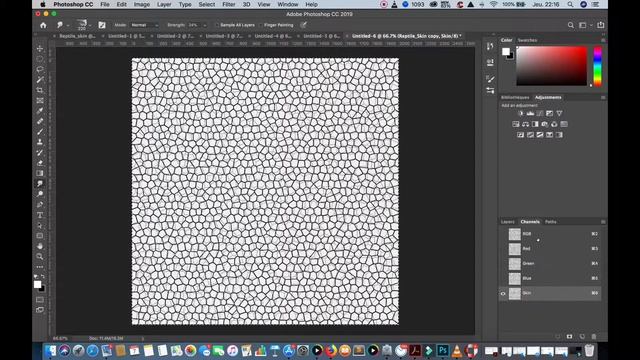The image size is (640, 360).
Task: Select the History Brush tool
Action: click(40, 153)
